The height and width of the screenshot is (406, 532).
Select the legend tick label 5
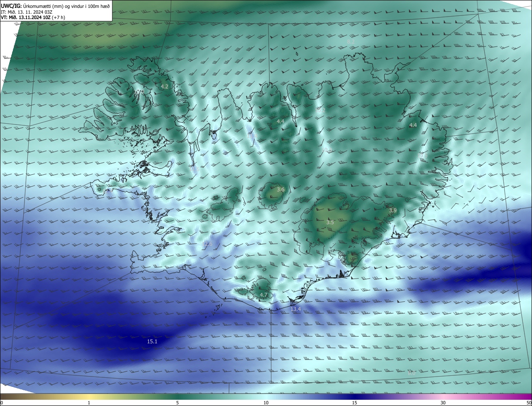coord(177,403)
